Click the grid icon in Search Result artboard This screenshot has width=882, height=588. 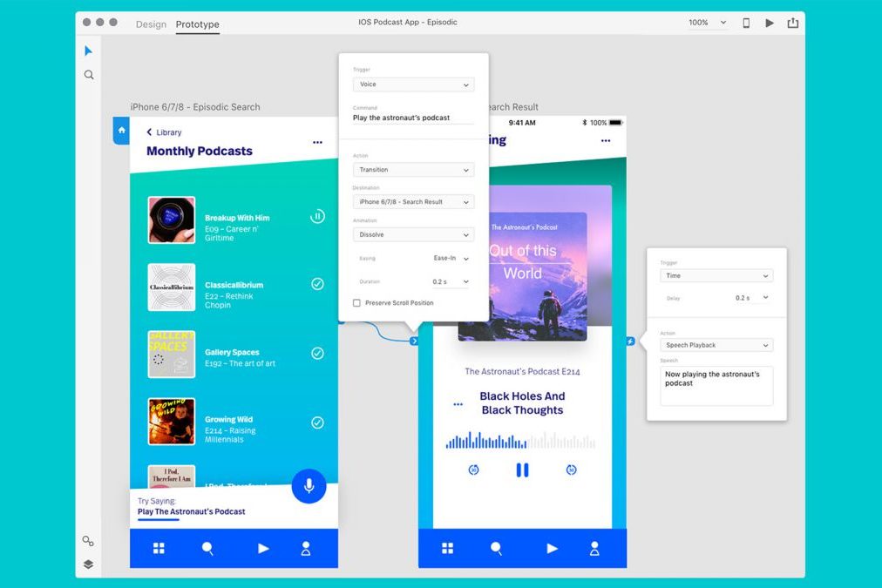[x=448, y=548]
